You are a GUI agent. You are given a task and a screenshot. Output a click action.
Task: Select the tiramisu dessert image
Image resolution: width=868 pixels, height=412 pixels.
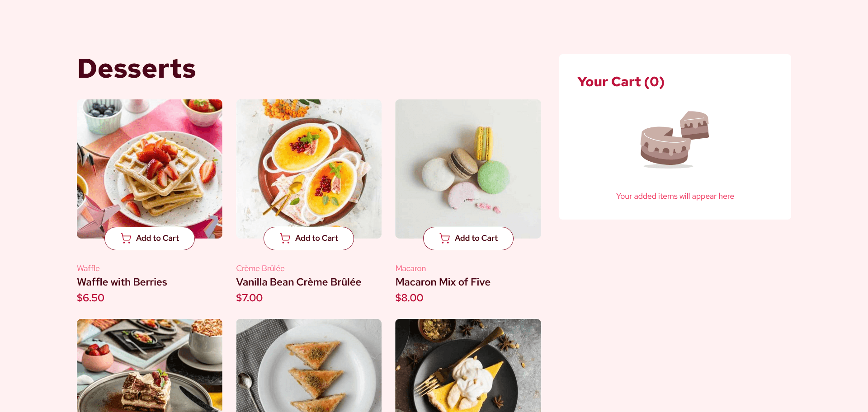pyautogui.click(x=150, y=365)
